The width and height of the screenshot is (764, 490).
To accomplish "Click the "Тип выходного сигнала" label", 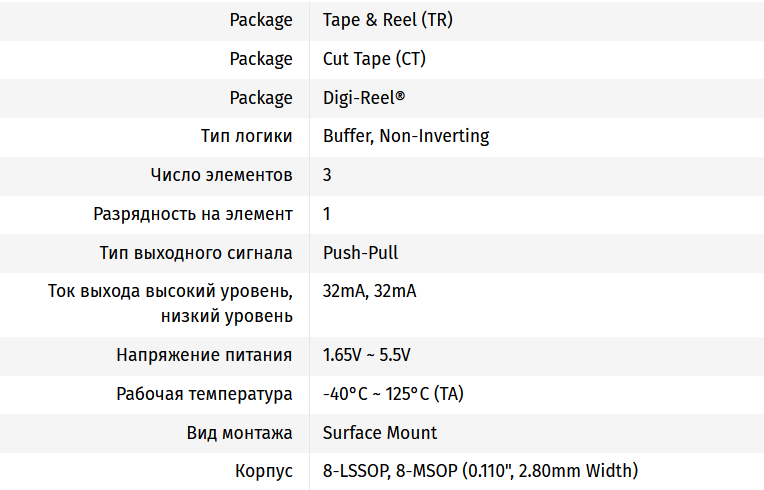I will point(196,253).
